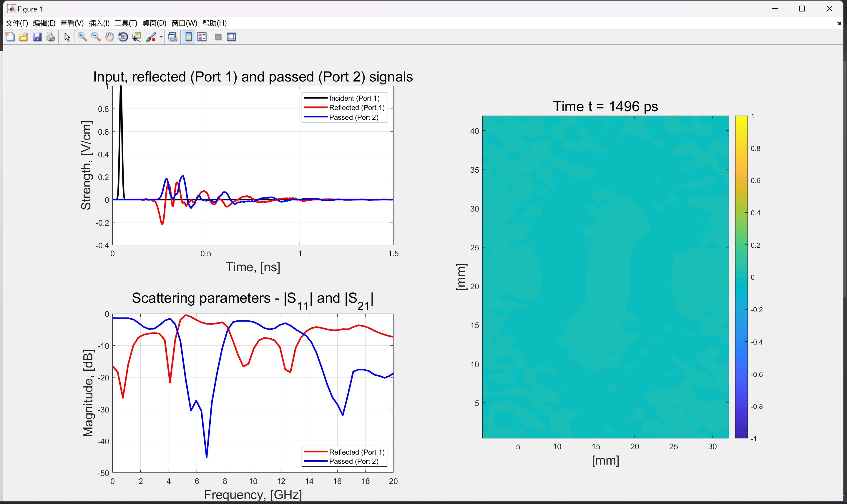Select the Zoom In magnifier tool
This screenshot has width=847, height=504.
click(x=82, y=37)
